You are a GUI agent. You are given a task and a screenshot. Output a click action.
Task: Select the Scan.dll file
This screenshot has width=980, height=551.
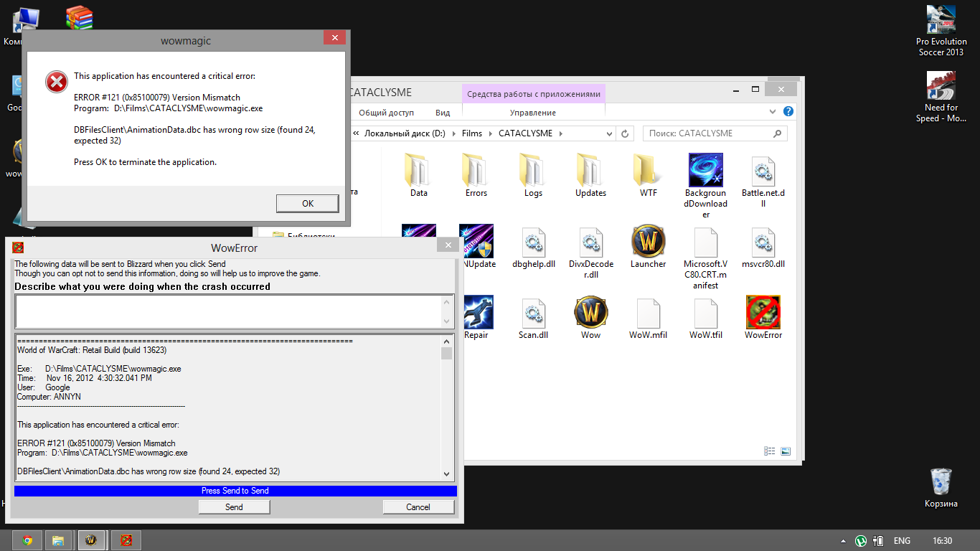coord(534,318)
